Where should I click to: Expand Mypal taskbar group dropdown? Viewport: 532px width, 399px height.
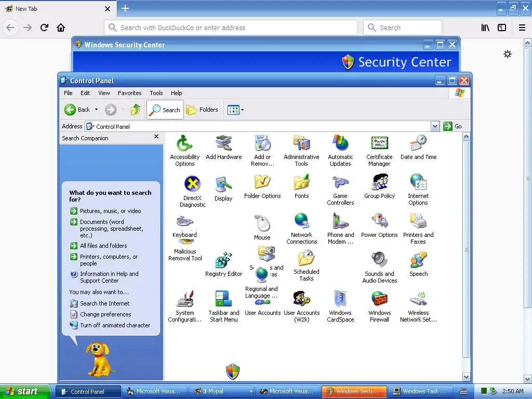(x=251, y=391)
